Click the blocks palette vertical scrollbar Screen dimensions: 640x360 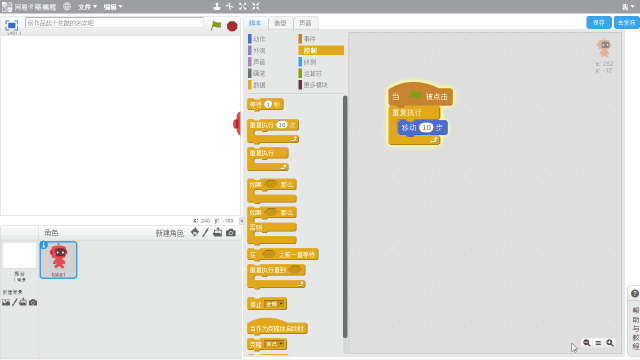click(345, 216)
